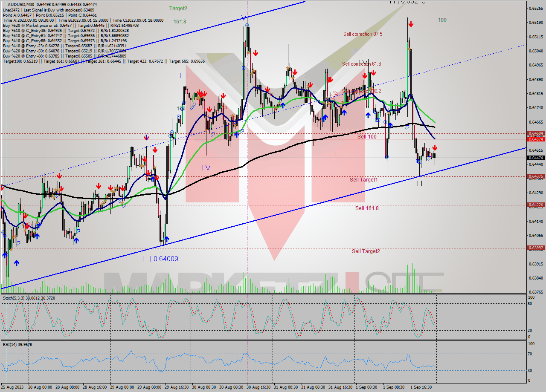546x392 pixels.
Task: Click the green 'Target2' label
Action: click(x=178, y=9)
